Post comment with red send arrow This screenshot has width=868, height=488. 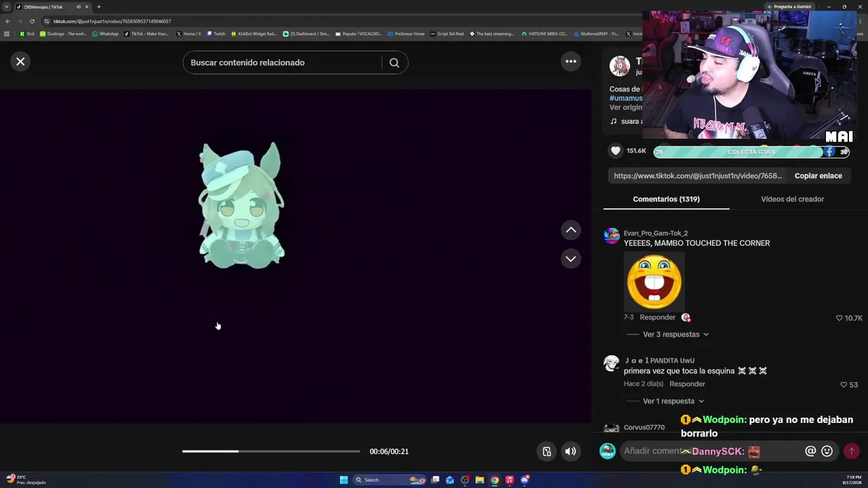[x=852, y=451]
